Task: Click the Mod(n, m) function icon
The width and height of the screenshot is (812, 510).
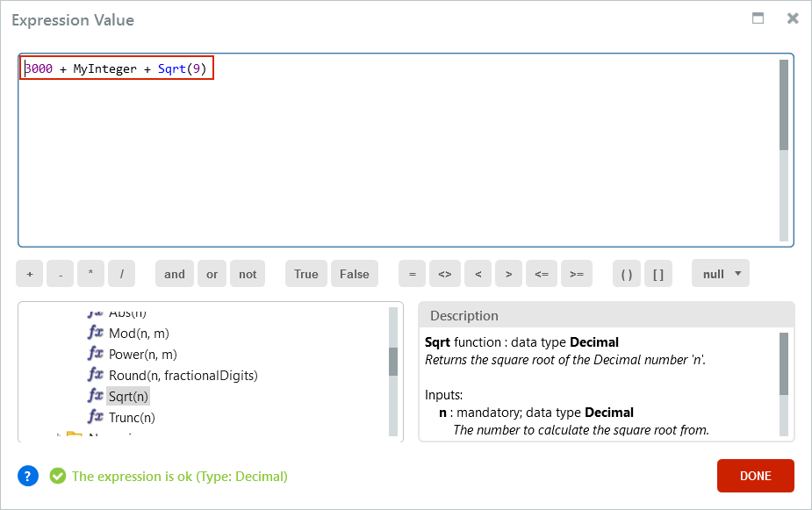Action: 96,332
